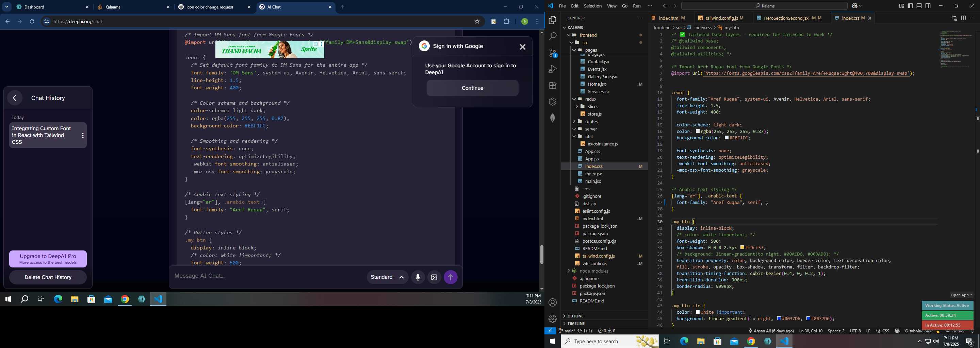Open Microsoft Edge from the bottom-right taskbar

[684, 342]
